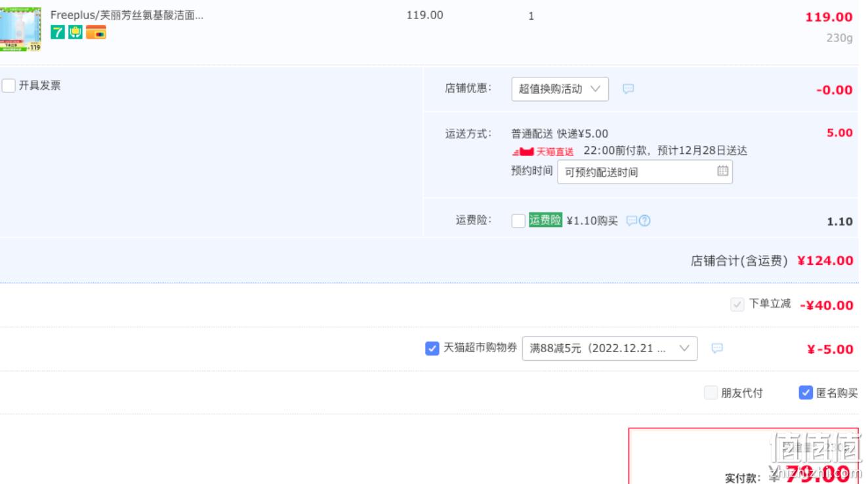
Task: Click the ¥-5.00 coupon deduction amount
Action: (830, 350)
